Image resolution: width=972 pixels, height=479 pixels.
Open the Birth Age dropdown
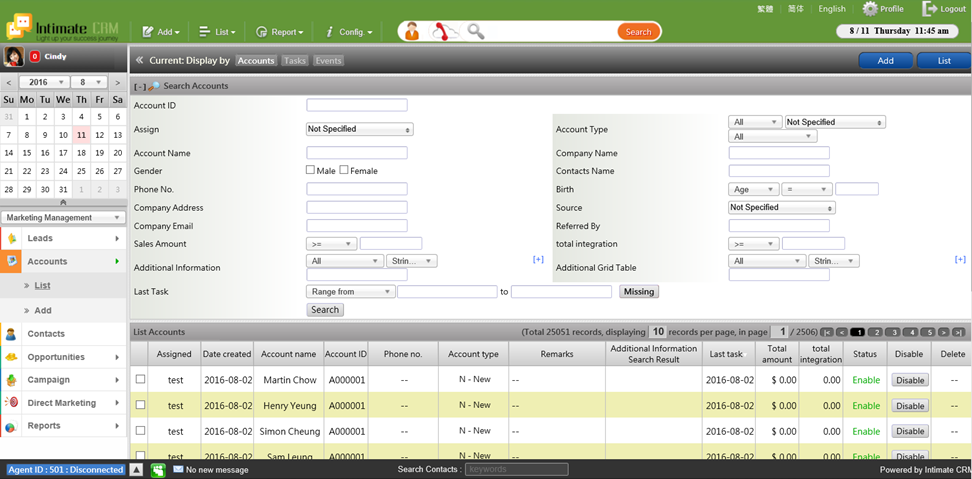coord(754,190)
